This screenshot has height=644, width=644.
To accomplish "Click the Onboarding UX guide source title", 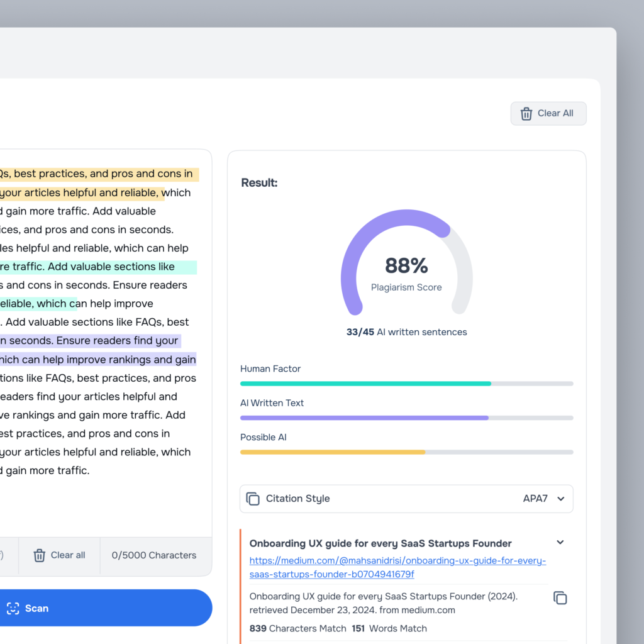I will click(380, 543).
